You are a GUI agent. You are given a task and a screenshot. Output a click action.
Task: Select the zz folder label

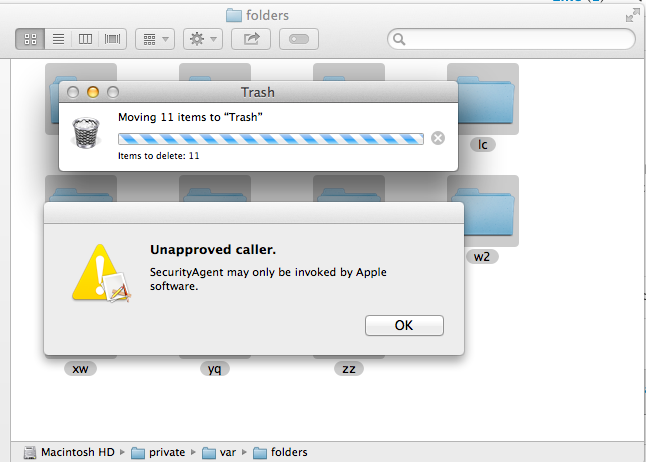tap(349, 368)
